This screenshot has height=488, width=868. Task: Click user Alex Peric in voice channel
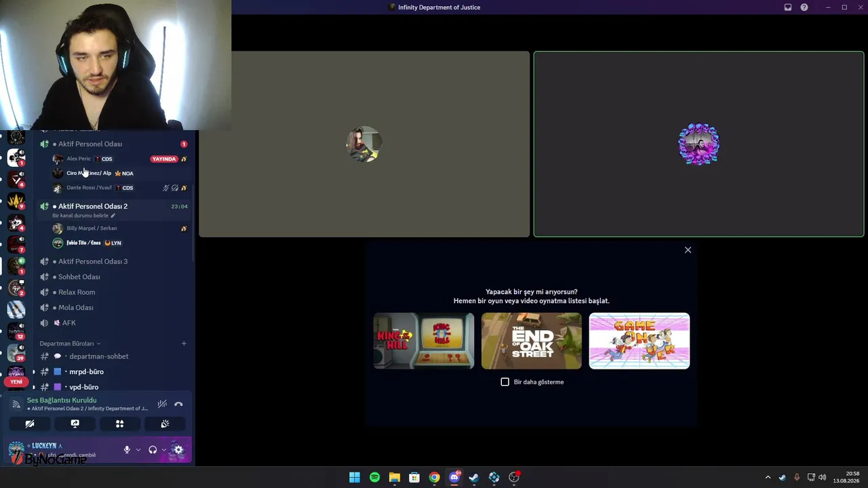tap(79, 159)
